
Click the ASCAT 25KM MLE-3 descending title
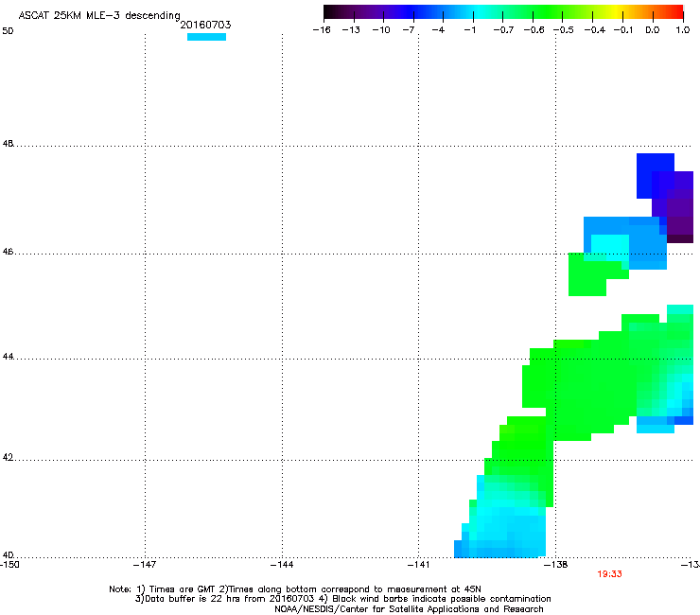coord(99,16)
